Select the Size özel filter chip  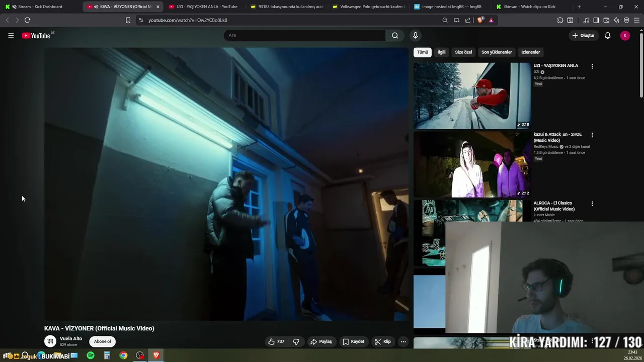pos(463,52)
